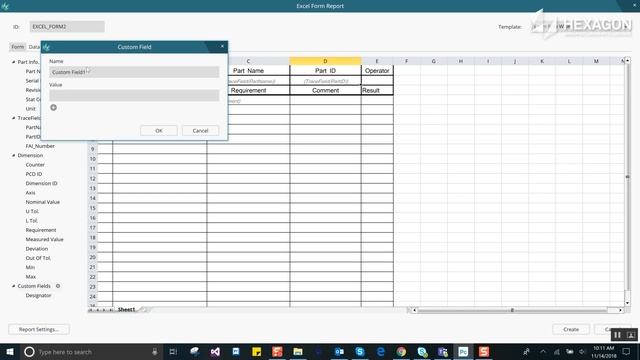Select the Deviation tree item

tap(37, 249)
